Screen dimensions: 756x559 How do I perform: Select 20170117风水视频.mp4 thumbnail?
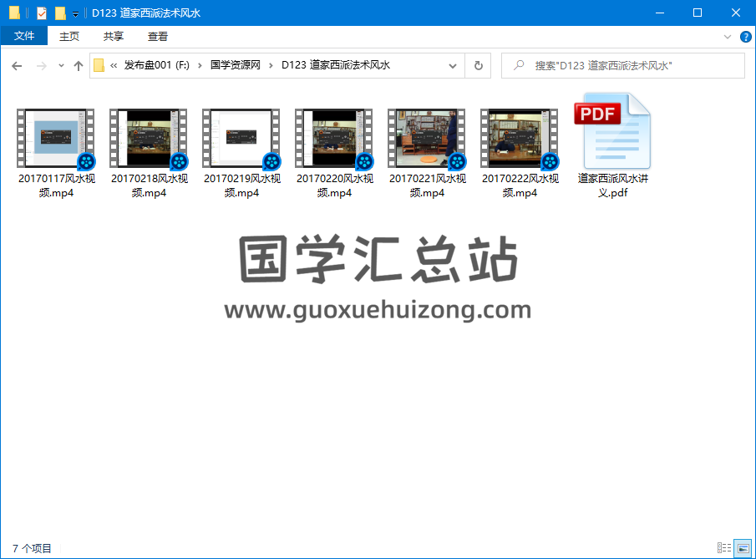coord(56,138)
